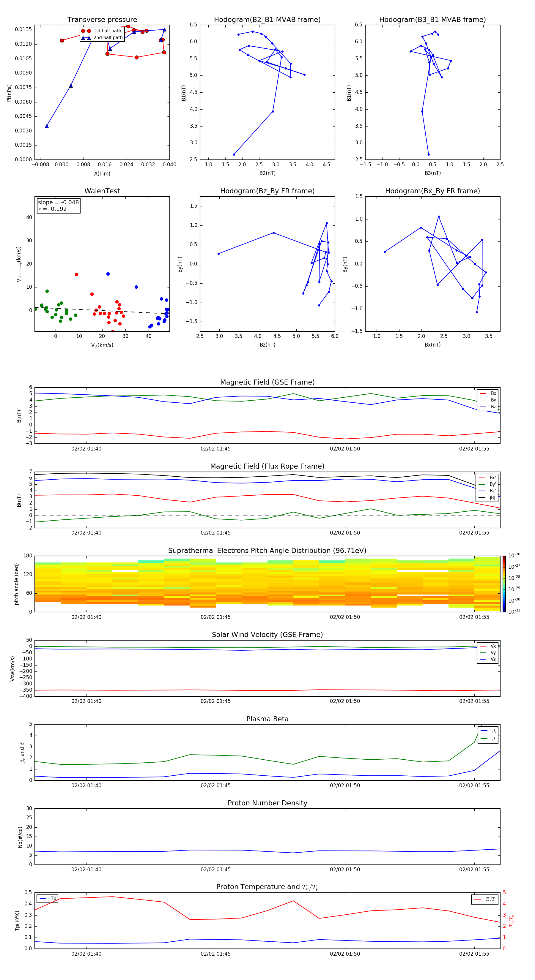Click the red Te/Tp legend entry
The width and height of the screenshot is (535, 980).
coord(485,899)
